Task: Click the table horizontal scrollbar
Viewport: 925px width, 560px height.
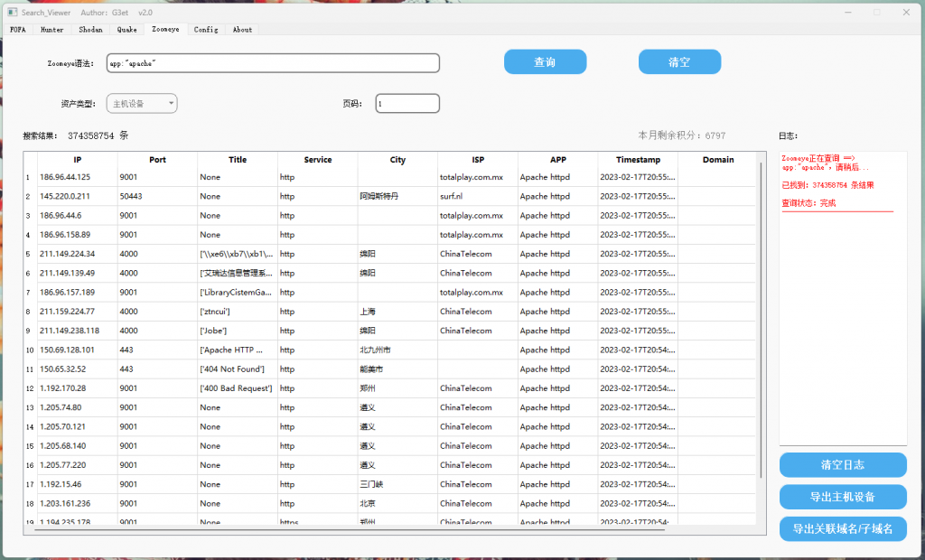Action: point(350,530)
